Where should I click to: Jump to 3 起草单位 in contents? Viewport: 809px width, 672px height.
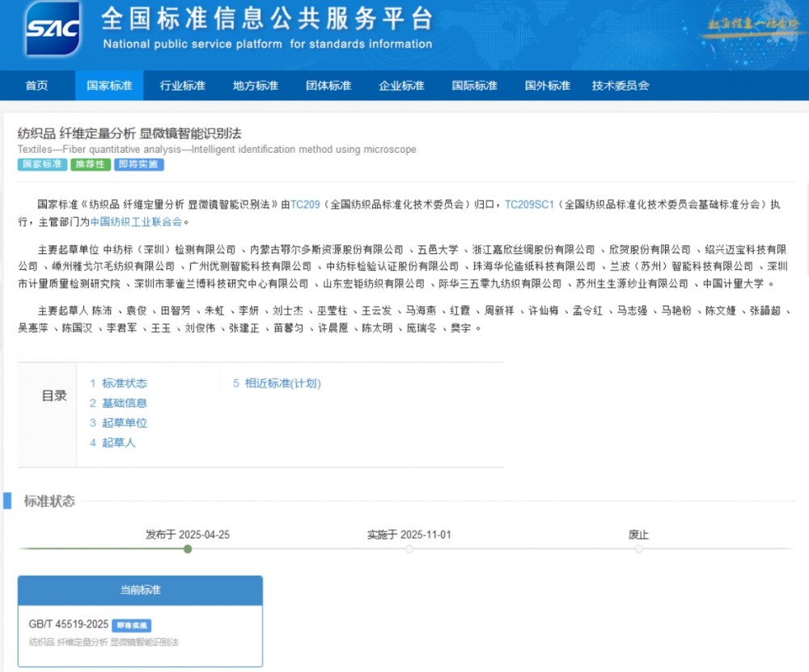click(118, 423)
